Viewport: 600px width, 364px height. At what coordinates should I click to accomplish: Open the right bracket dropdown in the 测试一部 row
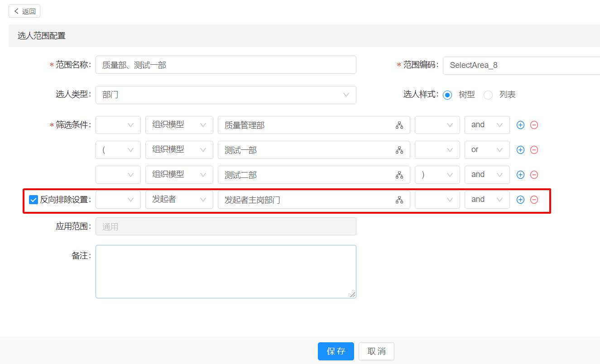point(437,150)
